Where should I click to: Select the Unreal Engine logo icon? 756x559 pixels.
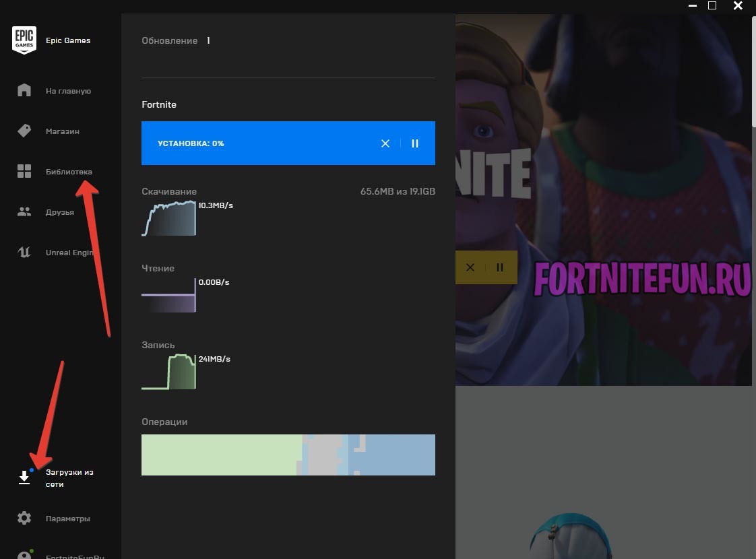coord(24,253)
